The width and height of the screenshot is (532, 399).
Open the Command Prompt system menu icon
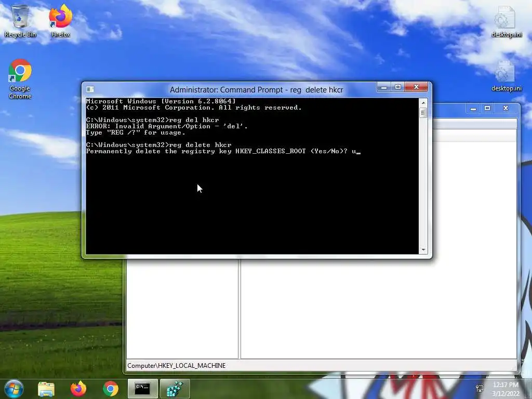(90, 89)
